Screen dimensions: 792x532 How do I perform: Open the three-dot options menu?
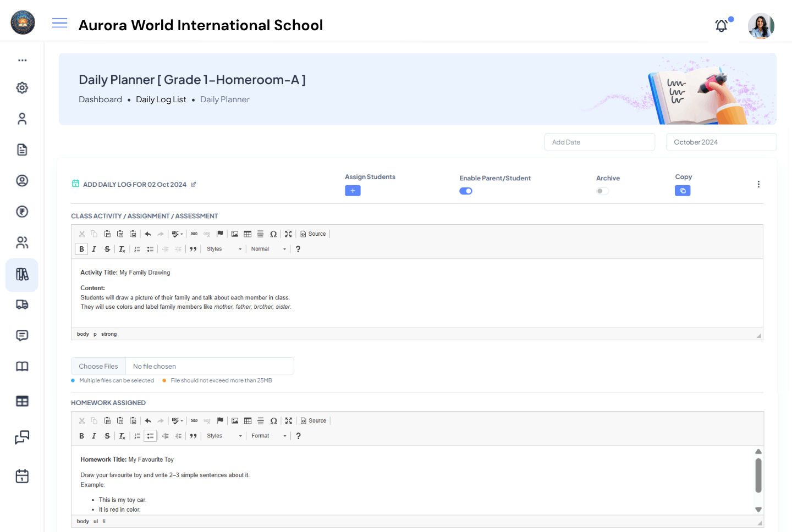click(x=758, y=184)
